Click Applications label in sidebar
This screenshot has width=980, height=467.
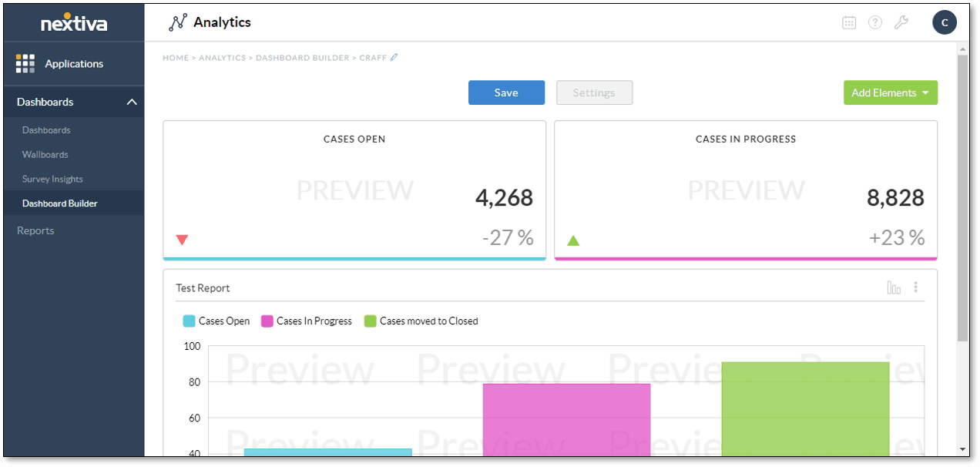coord(74,64)
